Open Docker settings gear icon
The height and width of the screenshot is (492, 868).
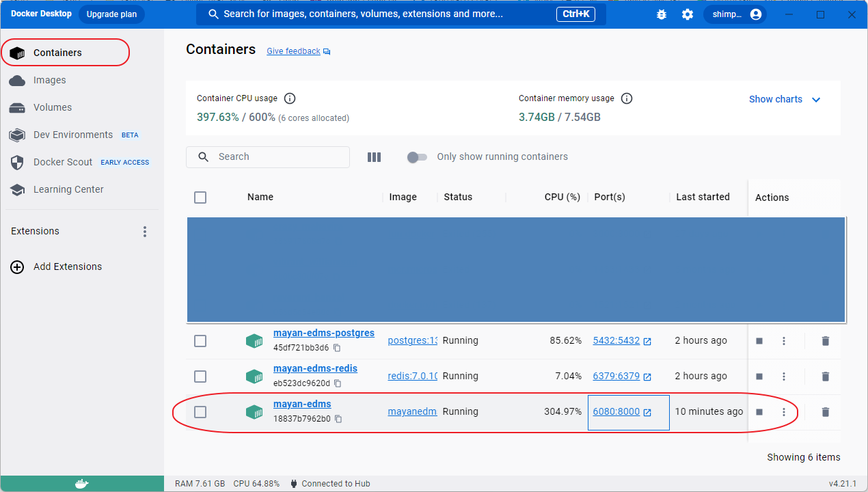click(x=688, y=14)
